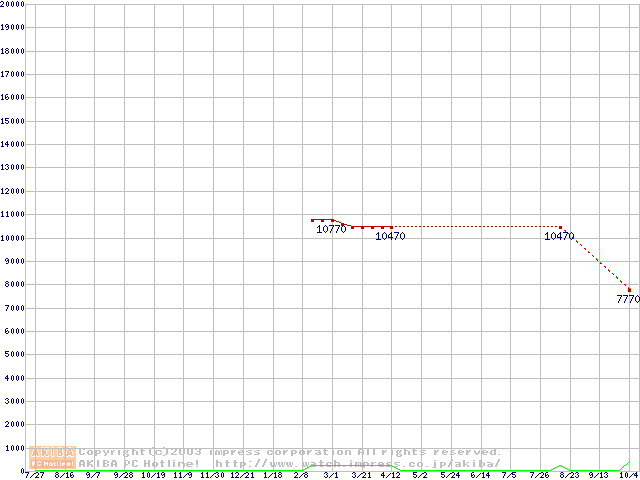This screenshot has height=480, width=640.
Task: Click the 7770 price label
Action: [627, 299]
